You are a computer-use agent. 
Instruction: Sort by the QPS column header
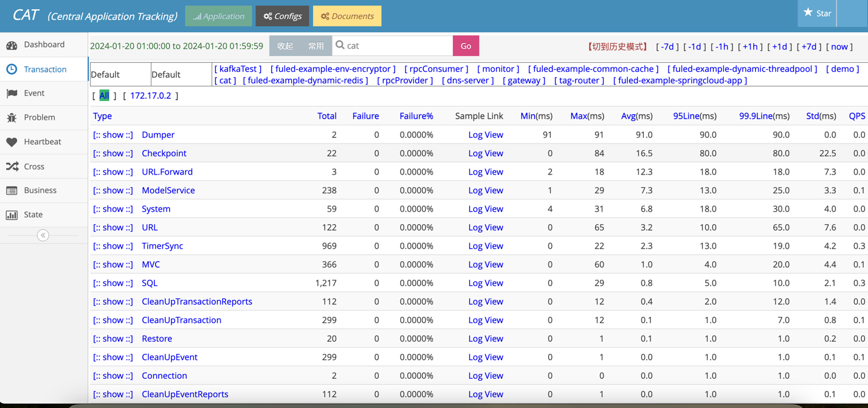856,116
